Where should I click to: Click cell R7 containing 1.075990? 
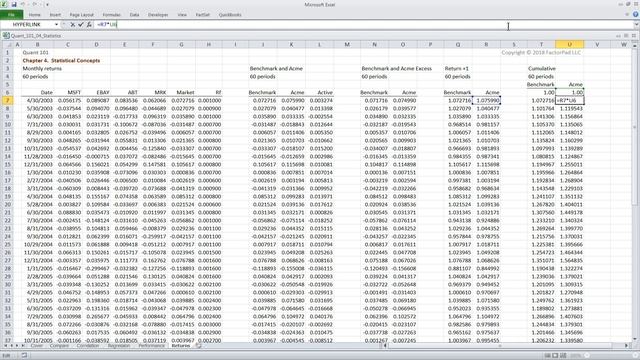486,100
